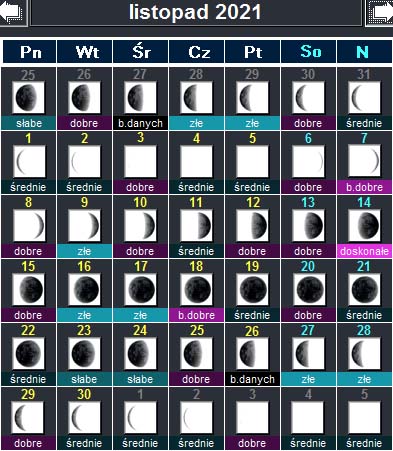Image resolution: width=393 pixels, height=451 pixels.
Task: Select the moon icon for November 14
Action: click(x=364, y=225)
